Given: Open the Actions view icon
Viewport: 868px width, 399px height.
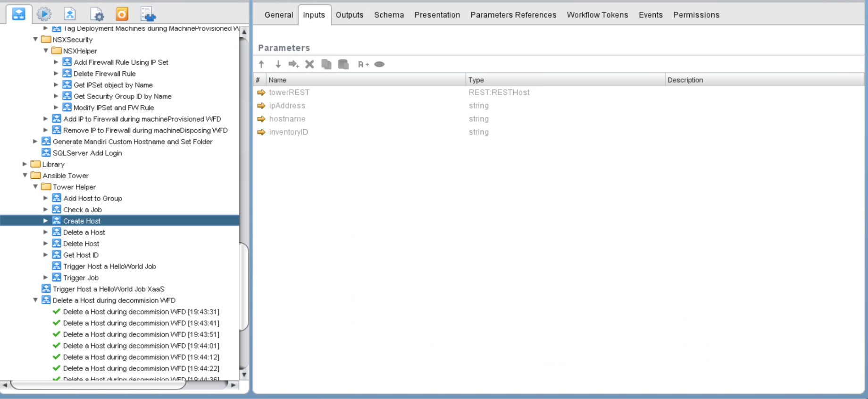Looking at the screenshot, I should pos(70,14).
